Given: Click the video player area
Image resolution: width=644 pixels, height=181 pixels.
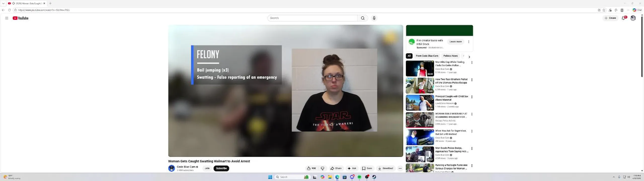Looking at the screenshot, I should (x=286, y=91).
